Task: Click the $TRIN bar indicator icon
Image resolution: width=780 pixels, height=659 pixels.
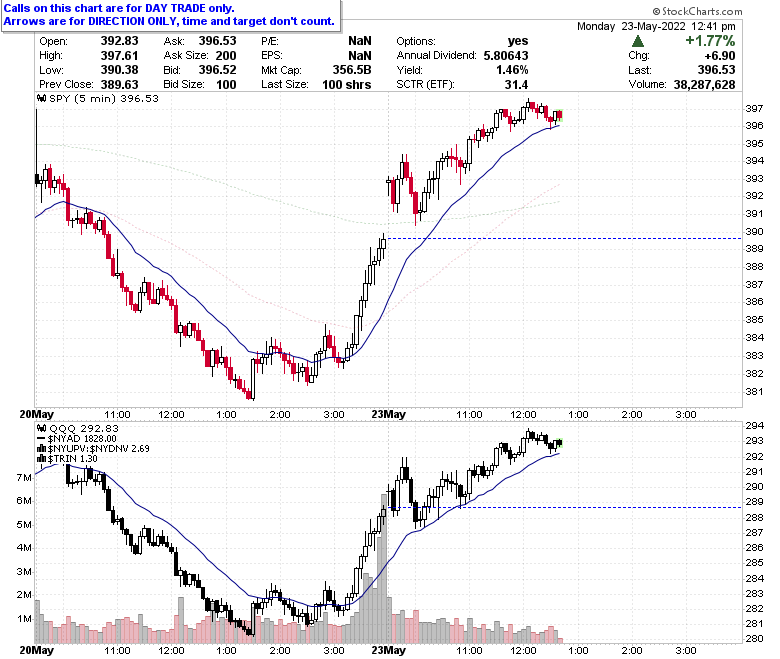Action: click(43, 459)
